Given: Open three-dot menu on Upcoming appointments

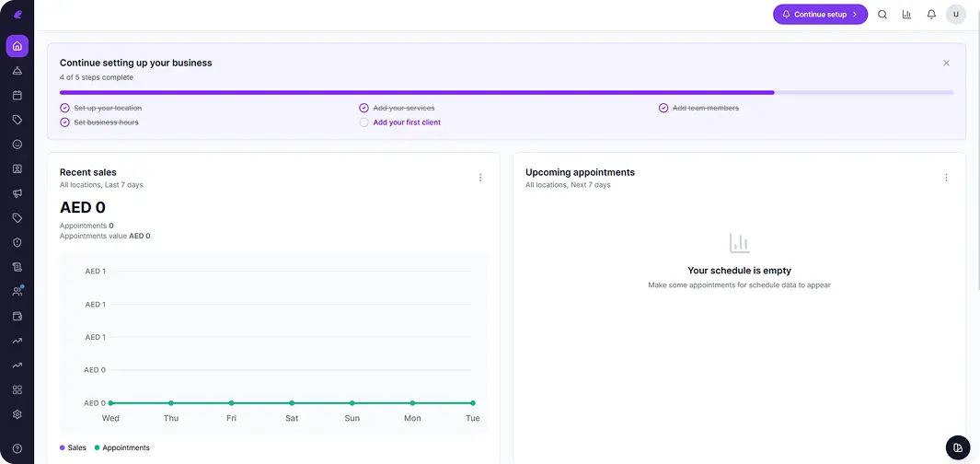Looking at the screenshot, I should pyautogui.click(x=946, y=178).
